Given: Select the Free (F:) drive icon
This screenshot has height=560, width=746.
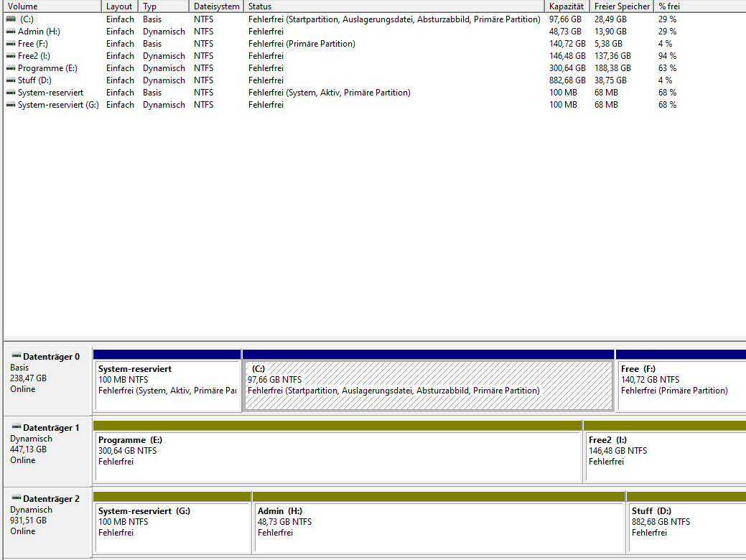Looking at the screenshot, I should (11, 44).
